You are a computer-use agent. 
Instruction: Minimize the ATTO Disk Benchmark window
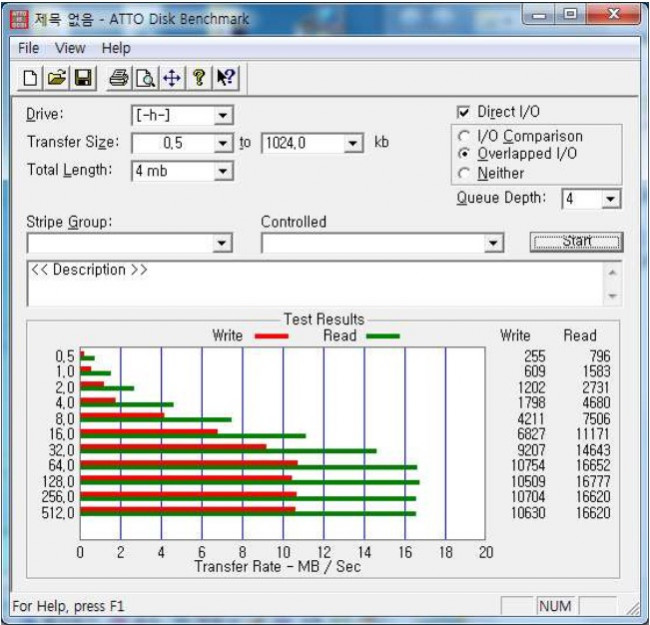(x=539, y=16)
